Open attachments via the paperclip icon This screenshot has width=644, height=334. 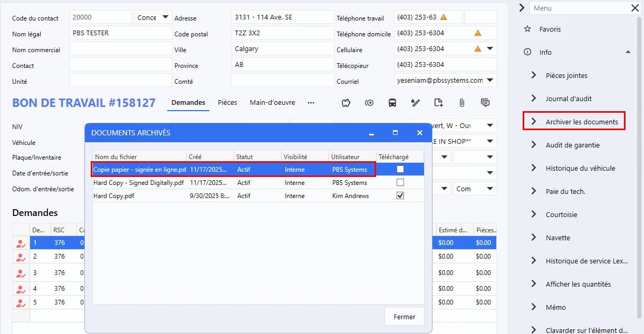pos(462,103)
